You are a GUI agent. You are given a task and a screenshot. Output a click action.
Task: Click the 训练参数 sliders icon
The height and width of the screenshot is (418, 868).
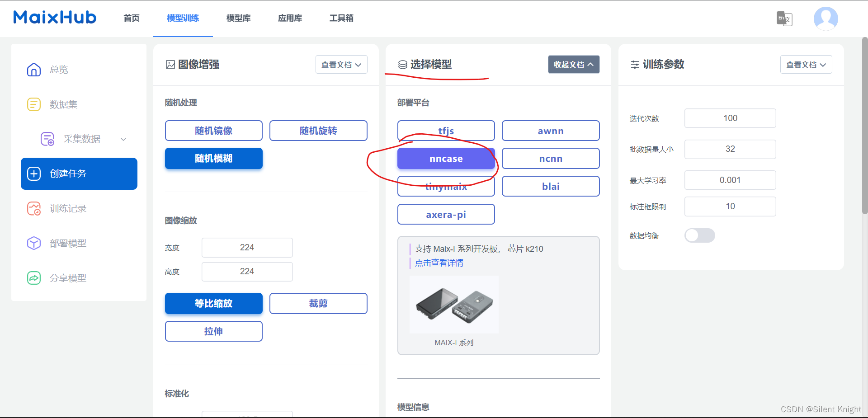click(x=635, y=65)
